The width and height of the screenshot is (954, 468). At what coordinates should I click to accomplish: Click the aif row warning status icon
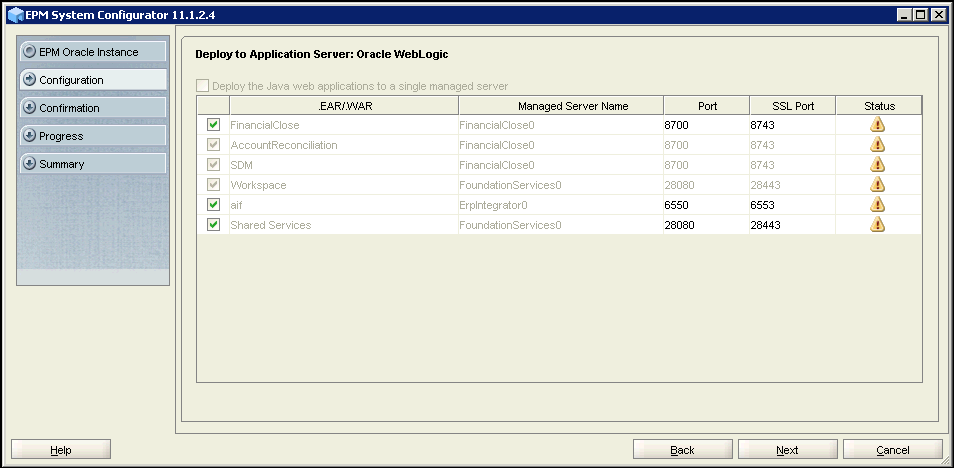pos(878,205)
